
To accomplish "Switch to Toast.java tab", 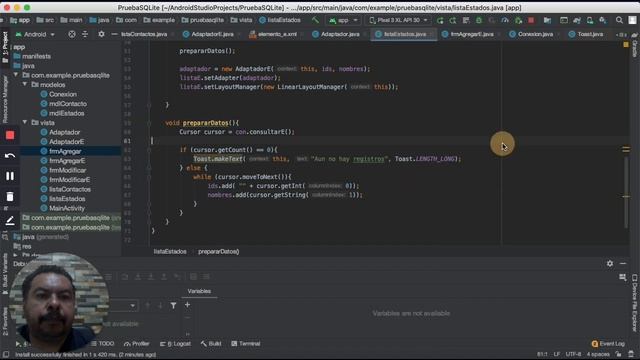I will [587, 34].
